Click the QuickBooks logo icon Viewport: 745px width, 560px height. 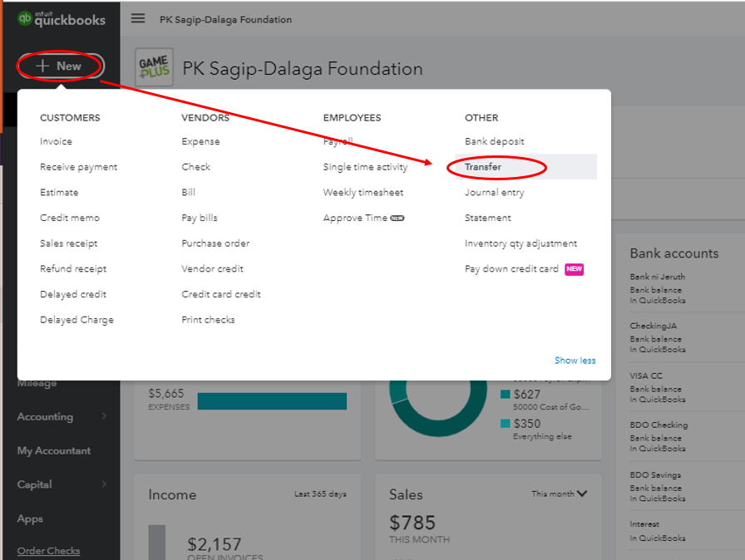coord(24,18)
